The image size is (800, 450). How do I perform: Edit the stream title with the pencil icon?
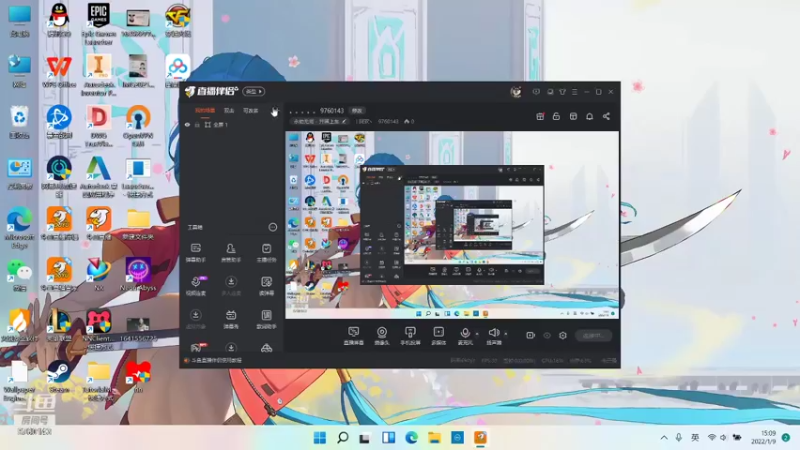click(344, 121)
